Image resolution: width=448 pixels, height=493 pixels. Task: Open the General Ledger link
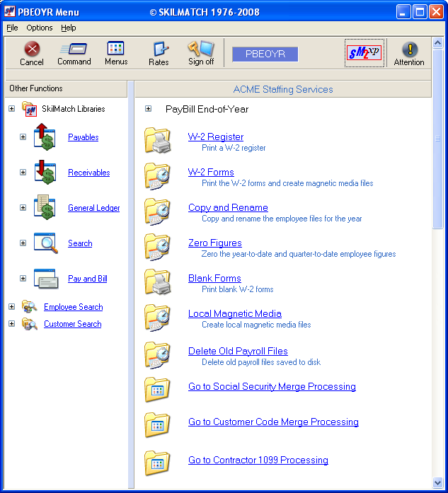click(93, 208)
